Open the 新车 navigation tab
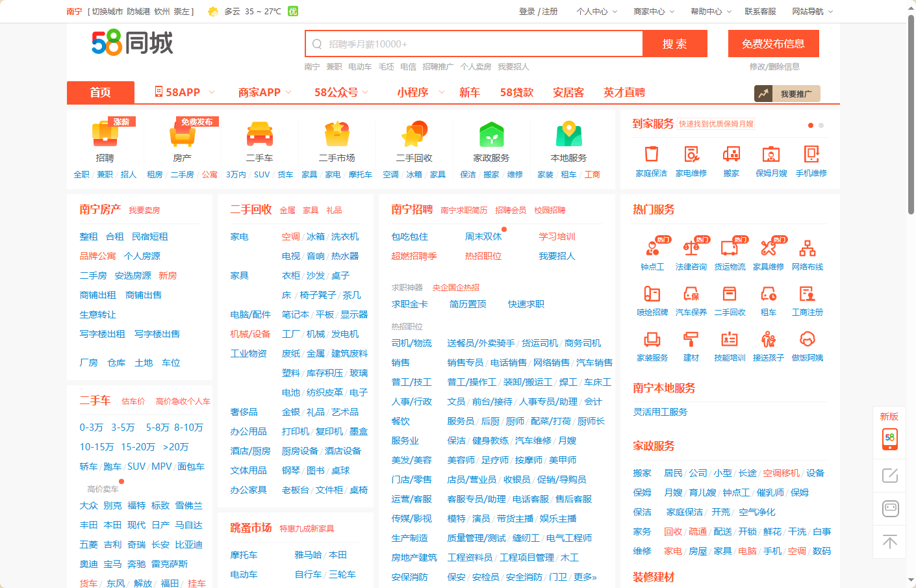916x588 pixels. [469, 92]
